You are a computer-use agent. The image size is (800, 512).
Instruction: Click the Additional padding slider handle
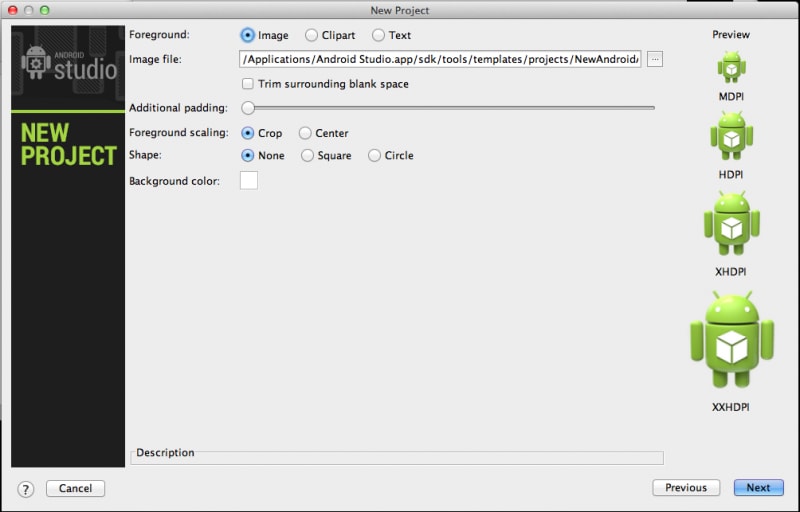pos(248,108)
